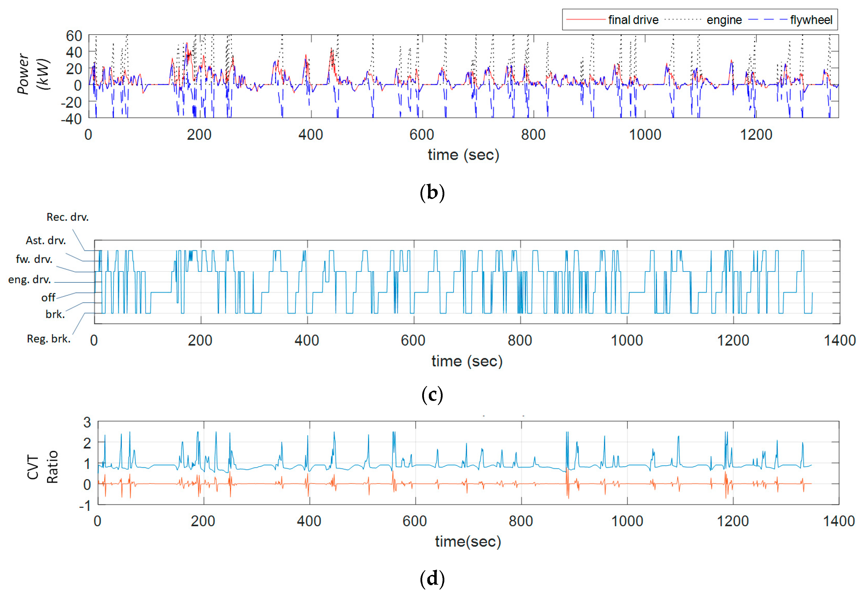Select the 'final drive' legend text
868x595 pixels.
(x=633, y=20)
